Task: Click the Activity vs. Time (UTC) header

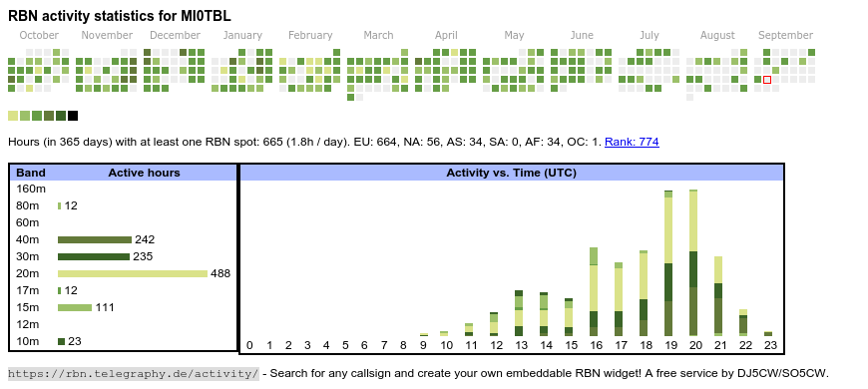Action: pyautogui.click(x=512, y=173)
